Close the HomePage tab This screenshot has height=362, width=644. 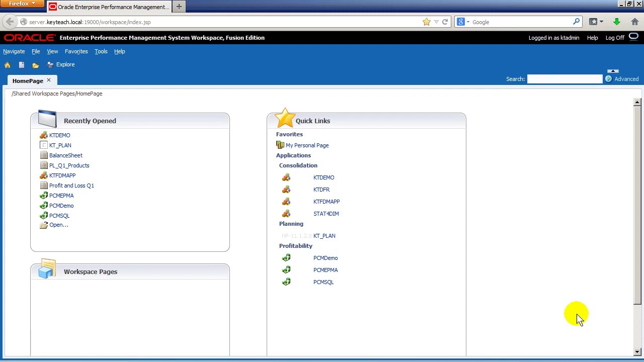point(49,80)
